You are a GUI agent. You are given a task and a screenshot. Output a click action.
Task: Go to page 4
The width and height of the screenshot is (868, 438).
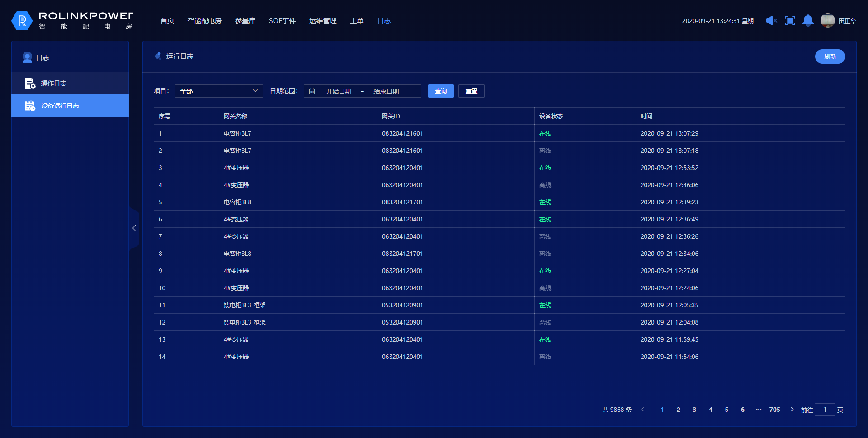pyautogui.click(x=711, y=410)
